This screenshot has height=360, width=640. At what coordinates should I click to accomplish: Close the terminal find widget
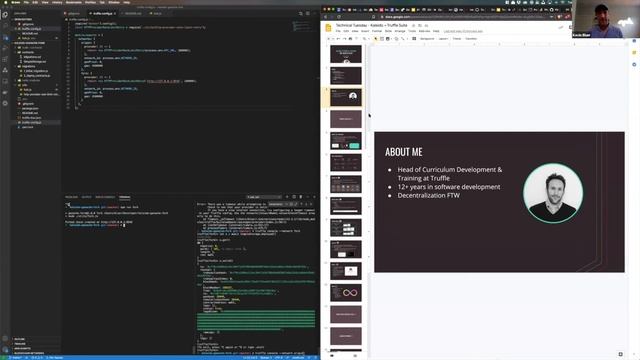click(311, 204)
